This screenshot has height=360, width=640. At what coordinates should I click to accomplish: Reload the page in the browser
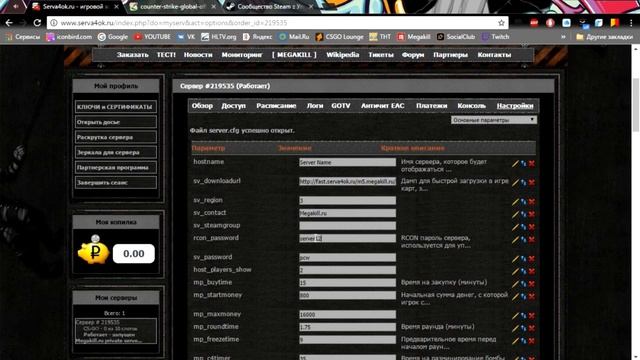coord(37,23)
